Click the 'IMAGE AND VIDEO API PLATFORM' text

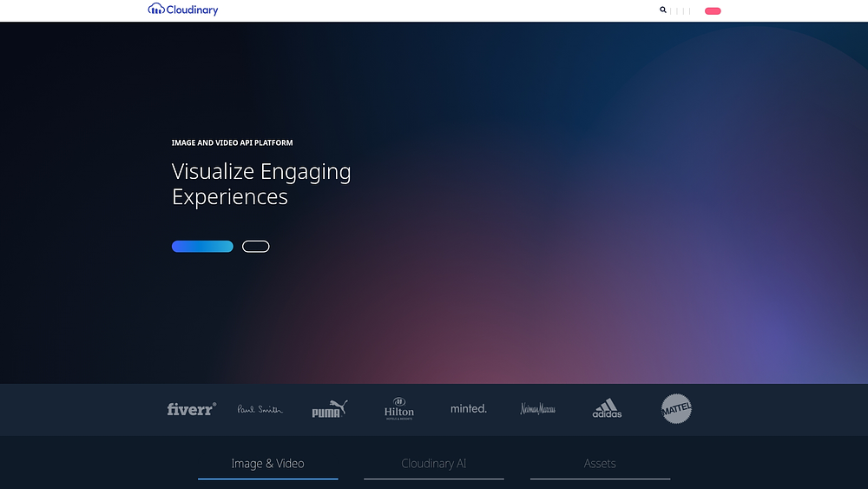click(232, 143)
